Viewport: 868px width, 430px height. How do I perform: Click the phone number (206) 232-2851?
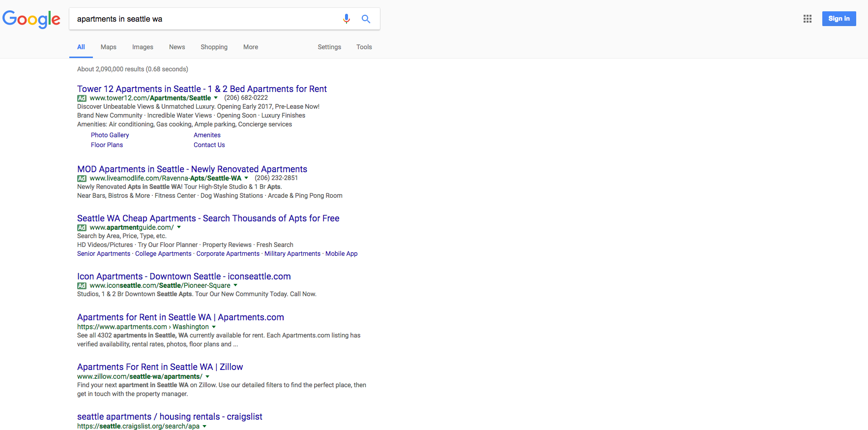276,178
